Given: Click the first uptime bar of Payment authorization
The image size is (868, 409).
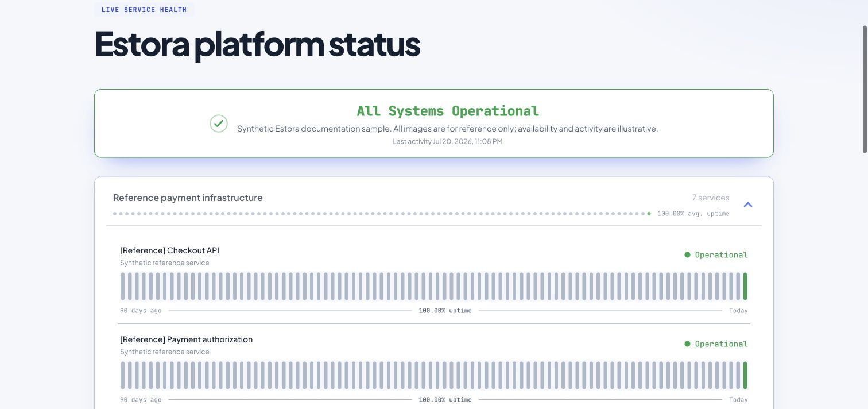Looking at the screenshot, I should [123, 375].
